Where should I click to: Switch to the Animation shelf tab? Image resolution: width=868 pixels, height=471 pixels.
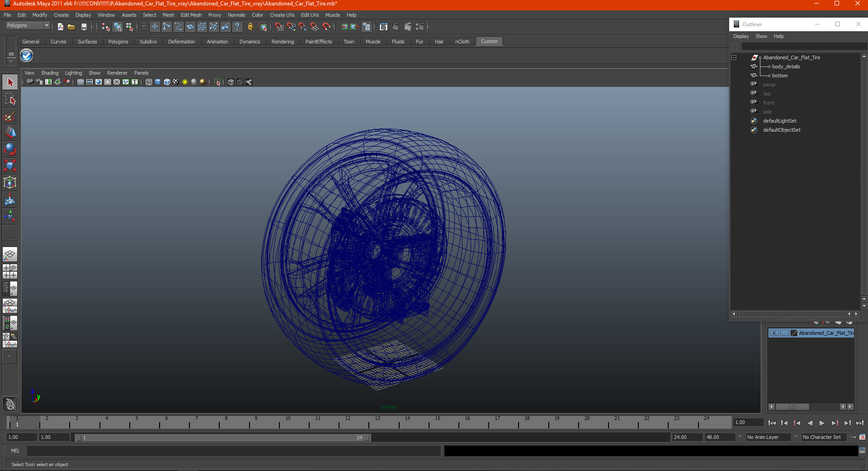217,42
